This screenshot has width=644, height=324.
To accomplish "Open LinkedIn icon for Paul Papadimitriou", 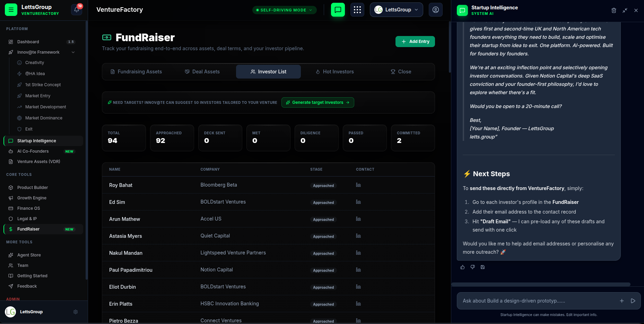I will coord(358,270).
